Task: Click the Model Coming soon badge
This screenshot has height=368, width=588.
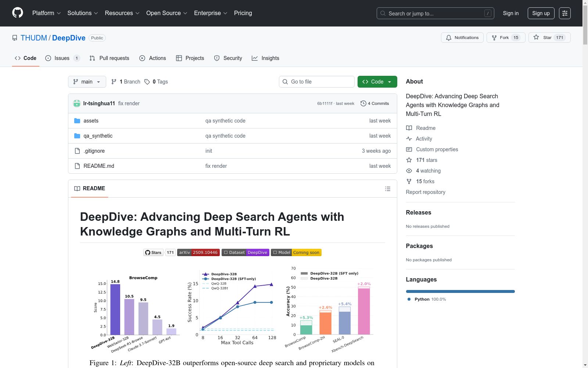Action: [x=296, y=252]
